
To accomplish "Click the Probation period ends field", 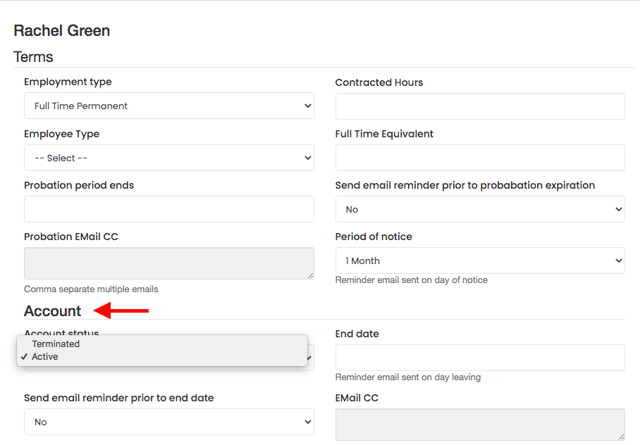I will click(168, 210).
